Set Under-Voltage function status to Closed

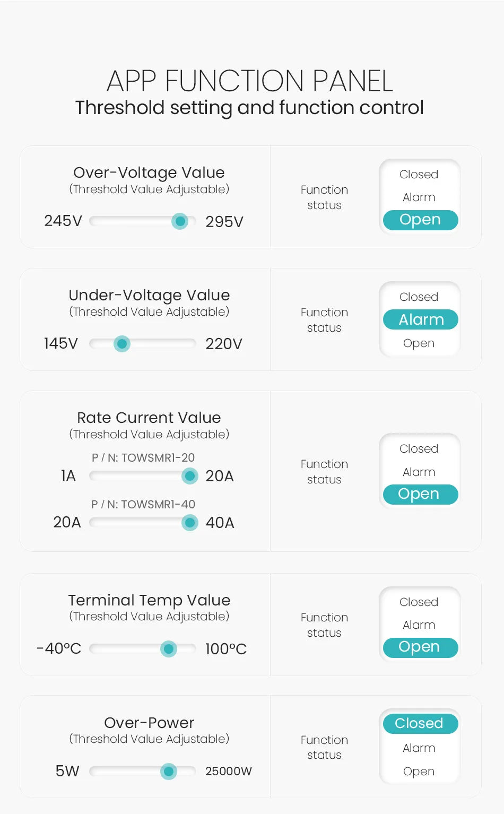419,297
